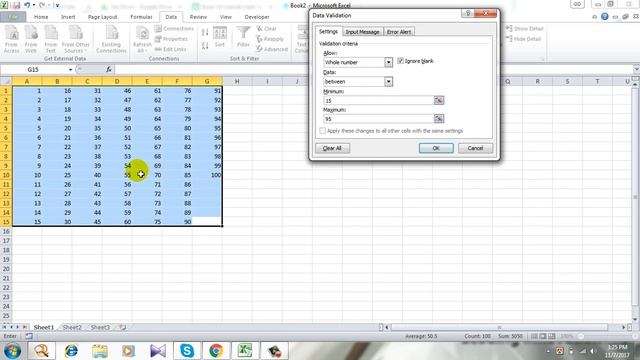Open the quick access toolbar customize dropdown

[x=57, y=5]
